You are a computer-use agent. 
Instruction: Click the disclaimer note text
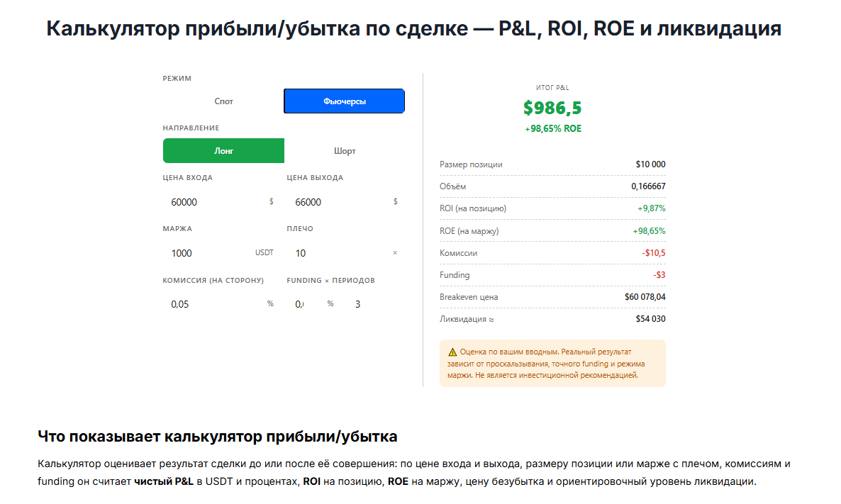pos(546,364)
